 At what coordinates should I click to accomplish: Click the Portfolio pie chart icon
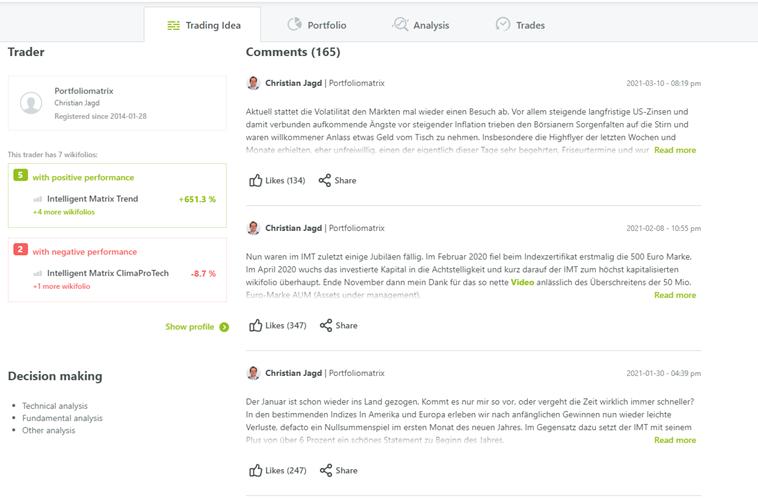[x=294, y=24]
